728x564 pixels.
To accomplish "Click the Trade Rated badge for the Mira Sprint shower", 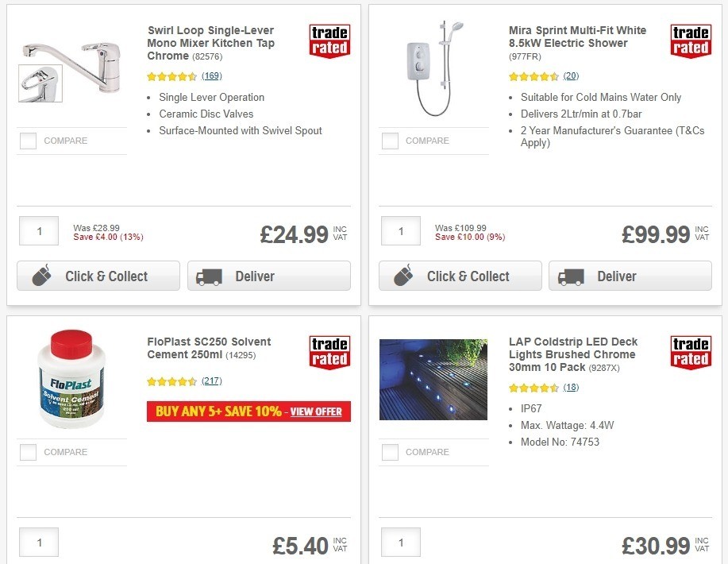I will click(690, 41).
